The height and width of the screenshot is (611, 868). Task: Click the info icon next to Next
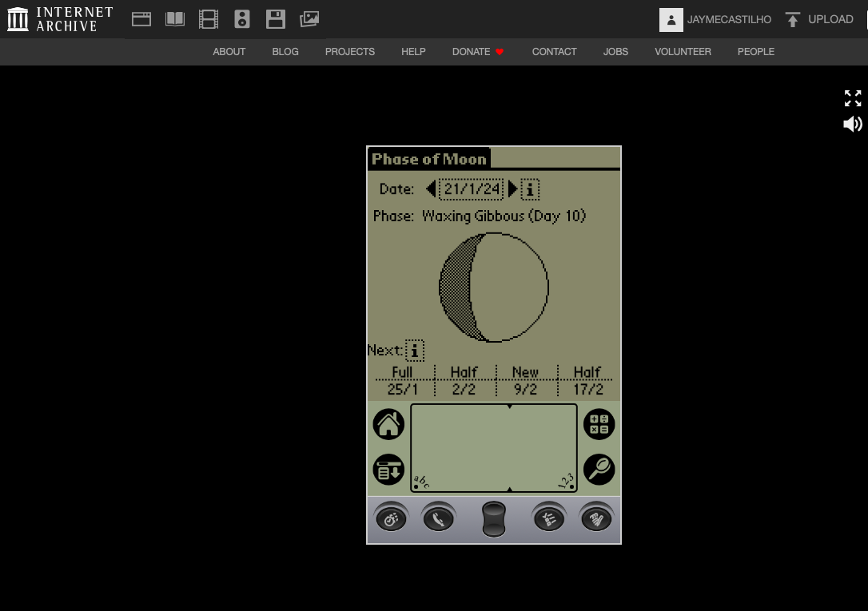pos(415,351)
